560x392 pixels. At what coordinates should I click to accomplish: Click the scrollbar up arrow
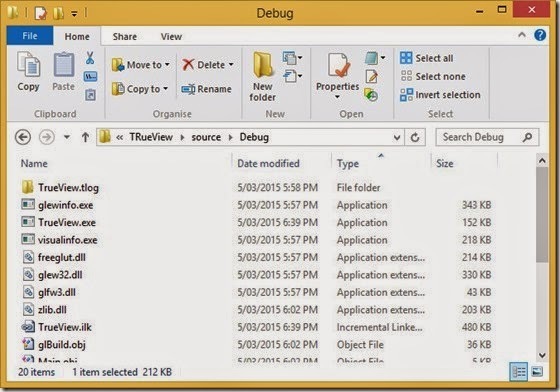click(x=542, y=161)
